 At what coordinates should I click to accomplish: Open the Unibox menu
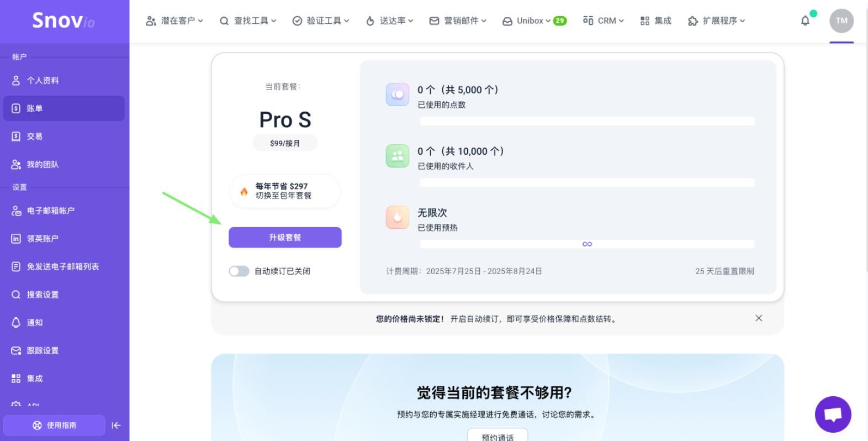tap(533, 21)
